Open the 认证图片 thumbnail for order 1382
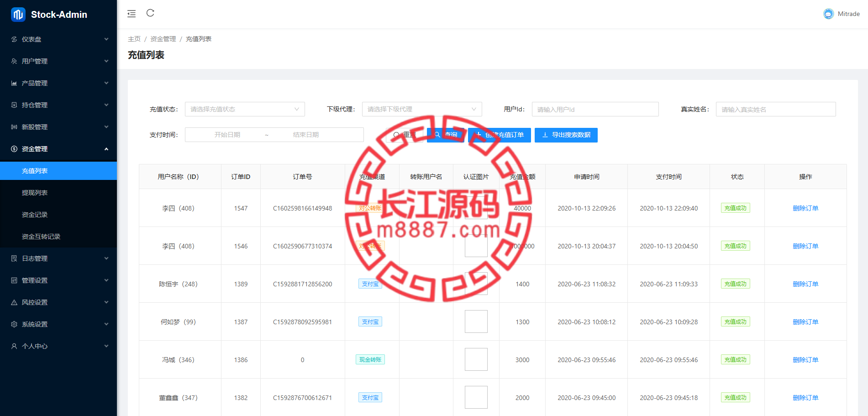 pos(476,397)
